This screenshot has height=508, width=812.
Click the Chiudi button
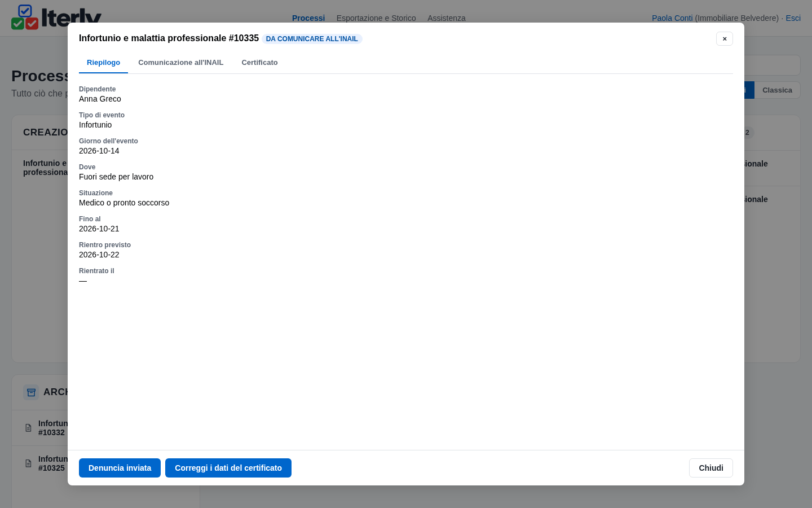point(711,468)
